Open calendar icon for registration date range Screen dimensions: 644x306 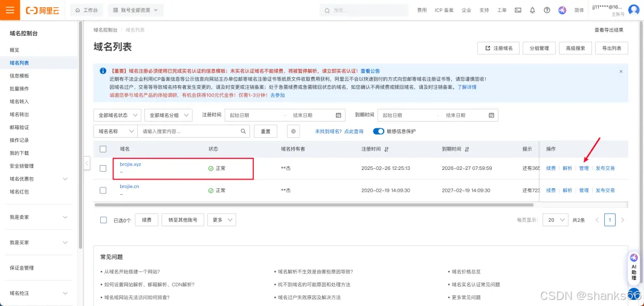pyautogui.click(x=338, y=115)
